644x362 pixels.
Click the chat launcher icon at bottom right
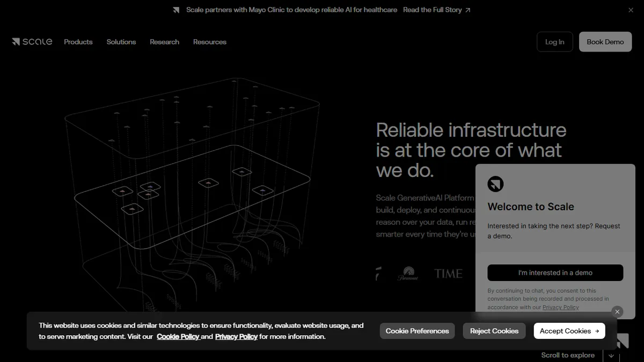[623, 341]
